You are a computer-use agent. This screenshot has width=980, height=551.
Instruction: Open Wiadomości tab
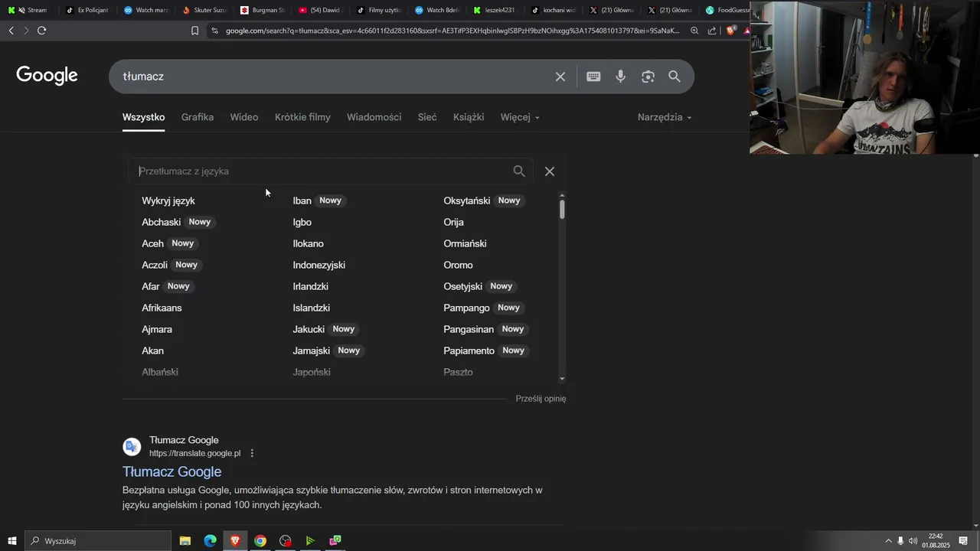pyautogui.click(x=374, y=117)
